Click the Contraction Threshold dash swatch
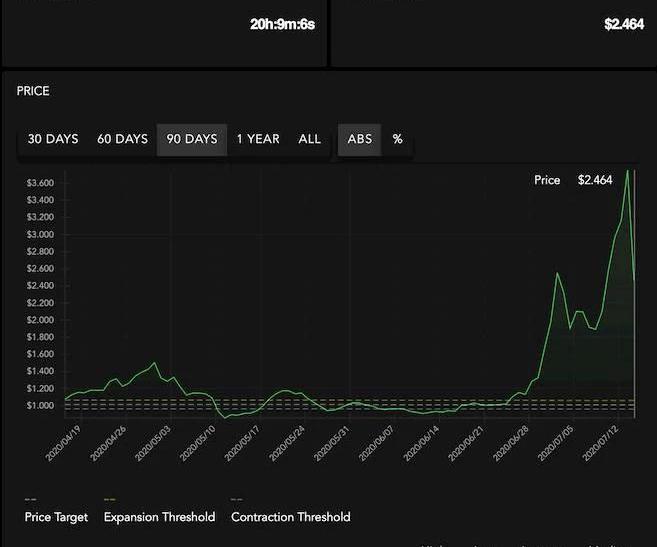Viewport: 657px width, 547px height. click(237, 499)
